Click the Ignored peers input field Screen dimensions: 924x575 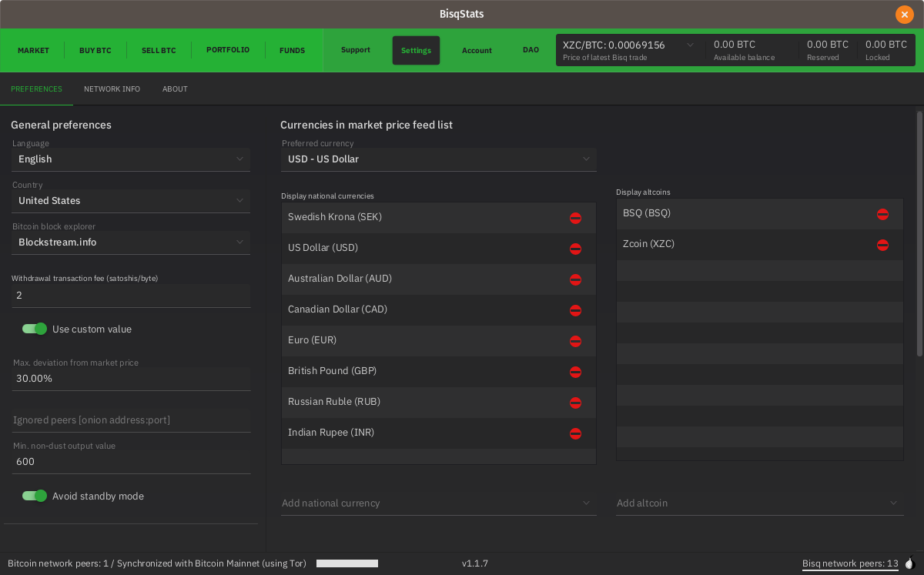pos(131,420)
